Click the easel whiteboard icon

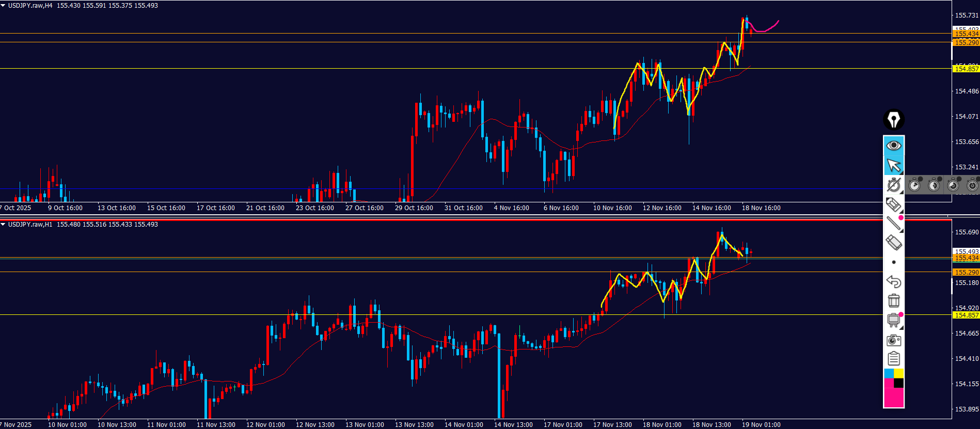coord(893,320)
